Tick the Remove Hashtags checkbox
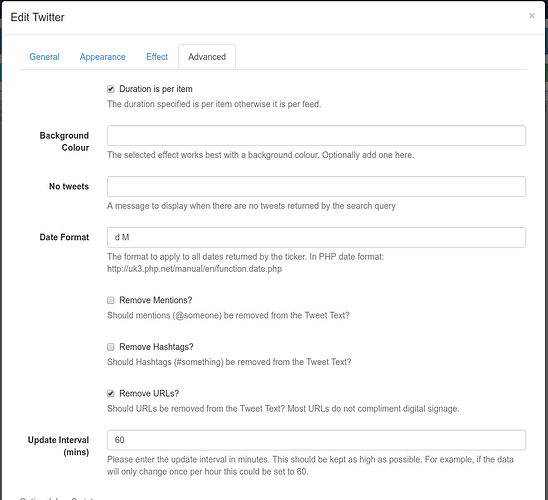This screenshot has width=548, height=500. tap(111, 347)
